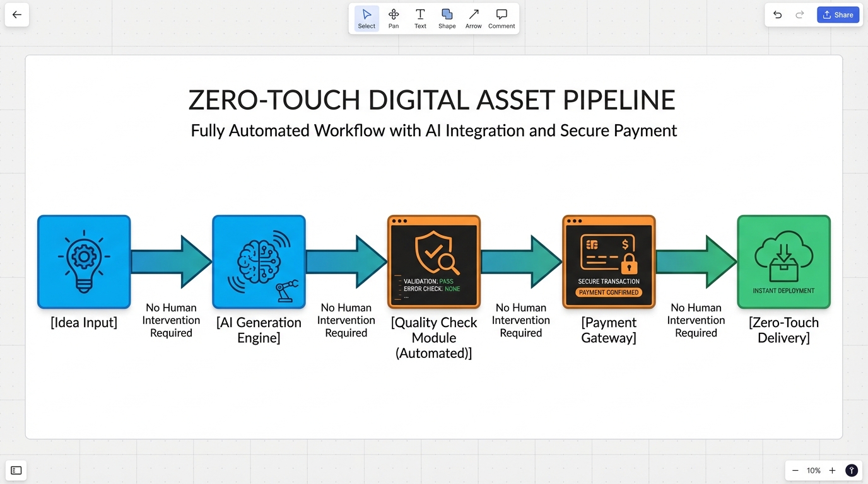Select the Zero-Touch Delivery cloud block
868x484 pixels.
pyautogui.click(x=783, y=262)
